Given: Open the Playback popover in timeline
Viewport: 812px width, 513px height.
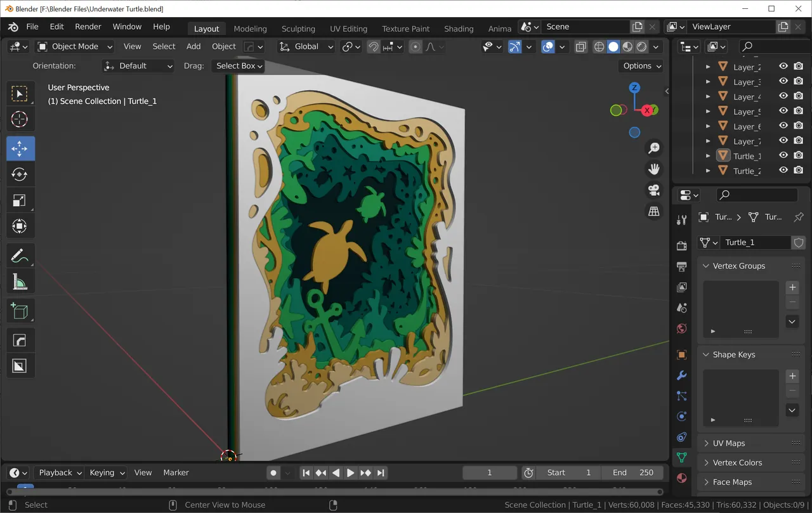Looking at the screenshot, I should (60, 472).
